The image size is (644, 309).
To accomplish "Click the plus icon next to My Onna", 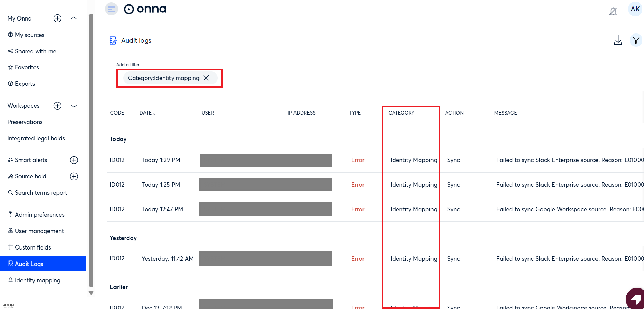I will (57, 18).
